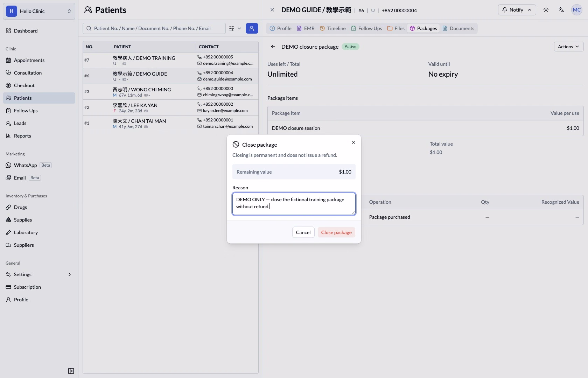Confirm with the red Close package button
This screenshot has height=378, width=588.
coord(336,232)
